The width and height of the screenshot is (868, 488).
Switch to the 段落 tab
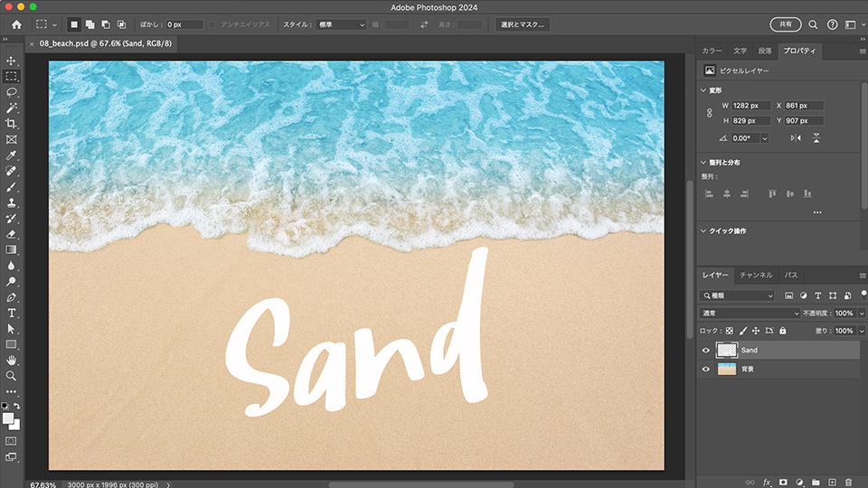[765, 51]
